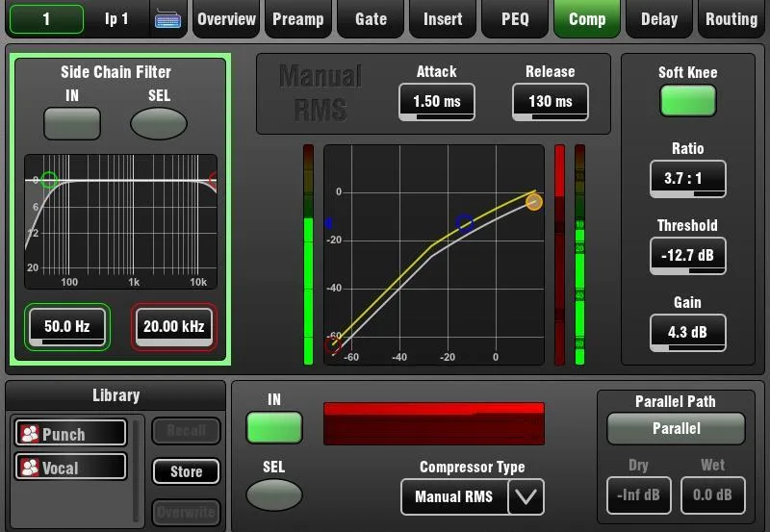Toggle the compressor SEL button
The width and height of the screenshot is (770, 532).
pos(274,494)
